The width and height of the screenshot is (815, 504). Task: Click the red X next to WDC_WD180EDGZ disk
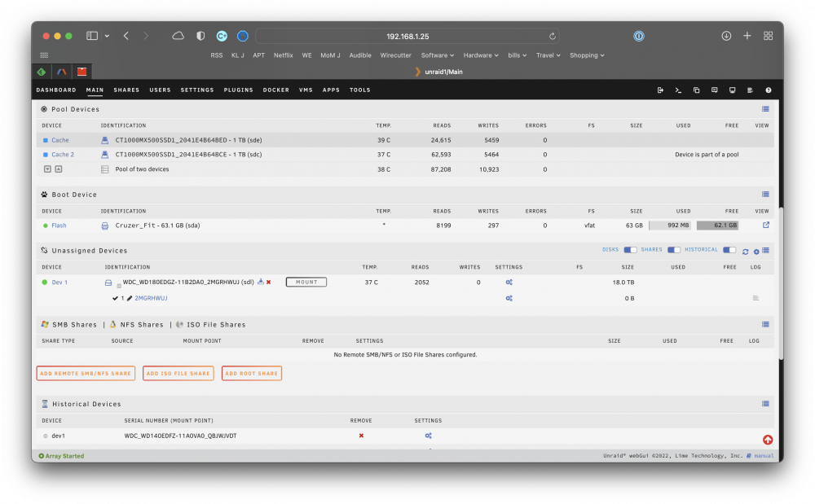(x=269, y=283)
